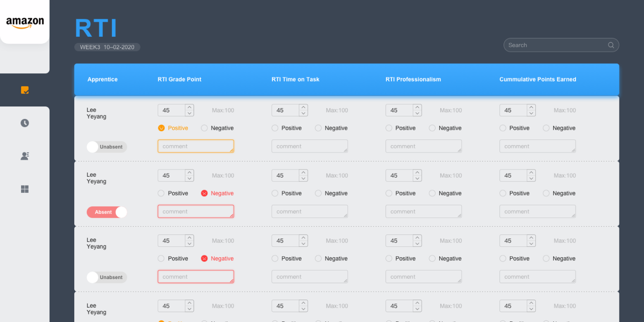Screen dimensions: 644x322
Task: Click the RTI Grade Point column header
Action: tap(179, 80)
